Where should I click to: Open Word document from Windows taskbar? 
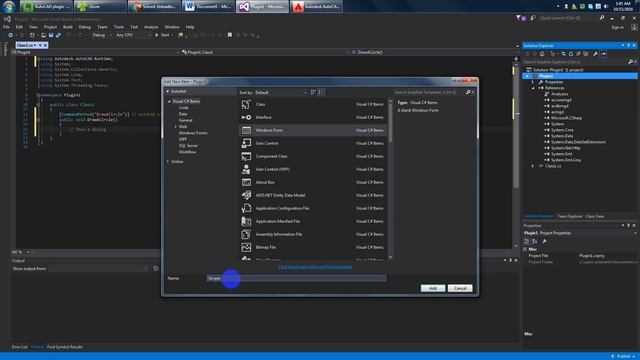208,7
